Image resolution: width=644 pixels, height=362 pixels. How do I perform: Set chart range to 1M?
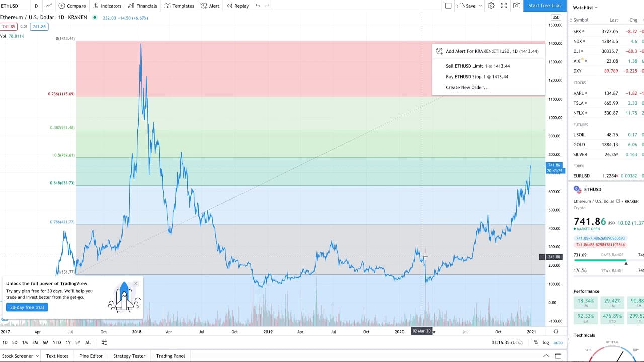point(25,343)
